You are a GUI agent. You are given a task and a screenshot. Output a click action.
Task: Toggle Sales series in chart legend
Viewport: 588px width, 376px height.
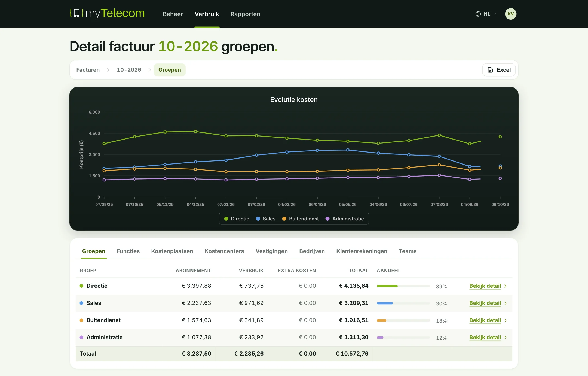(266, 219)
